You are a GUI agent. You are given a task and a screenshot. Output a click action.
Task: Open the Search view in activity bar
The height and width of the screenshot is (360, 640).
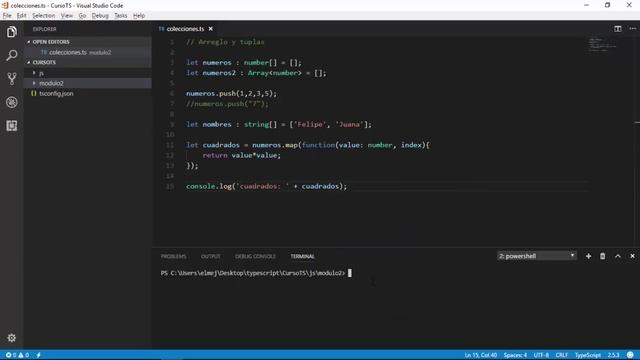[11, 55]
